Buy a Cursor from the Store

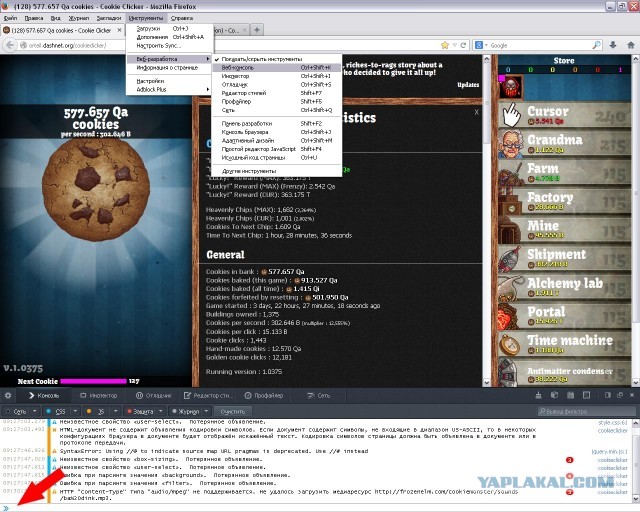[x=564, y=115]
